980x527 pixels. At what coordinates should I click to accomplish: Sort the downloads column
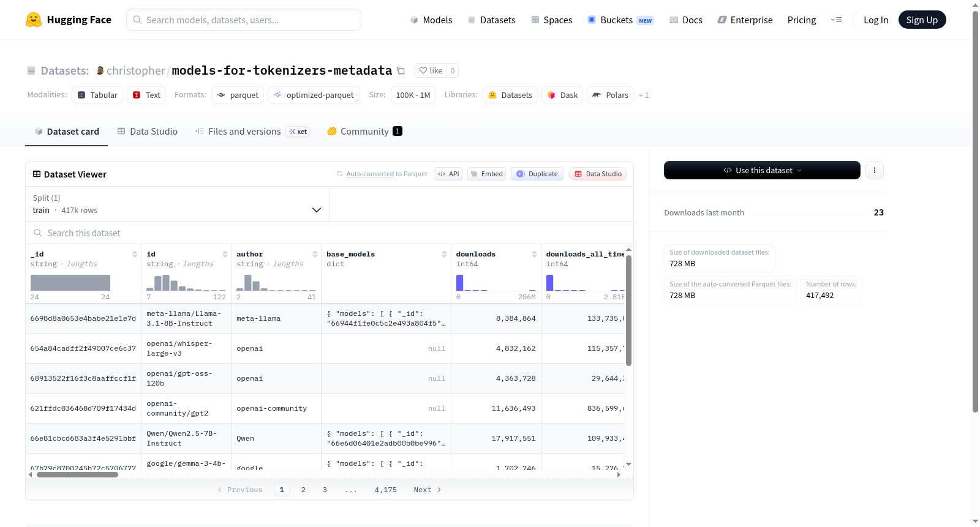tap(534, 254)
